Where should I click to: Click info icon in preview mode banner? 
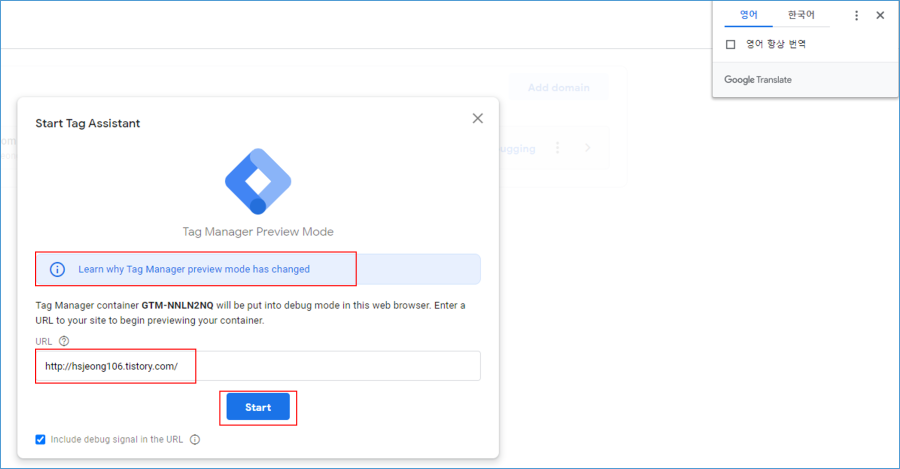tap(57, 269)
